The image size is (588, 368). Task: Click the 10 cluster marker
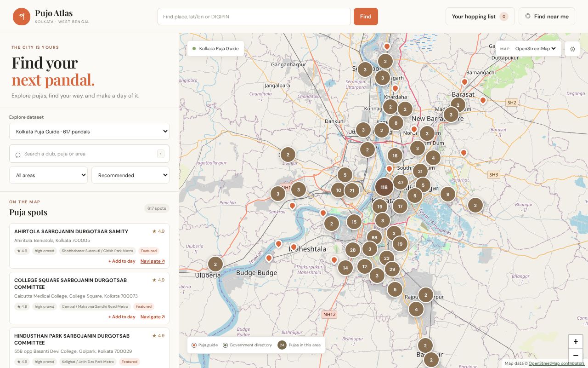click(x=339, y=190)
